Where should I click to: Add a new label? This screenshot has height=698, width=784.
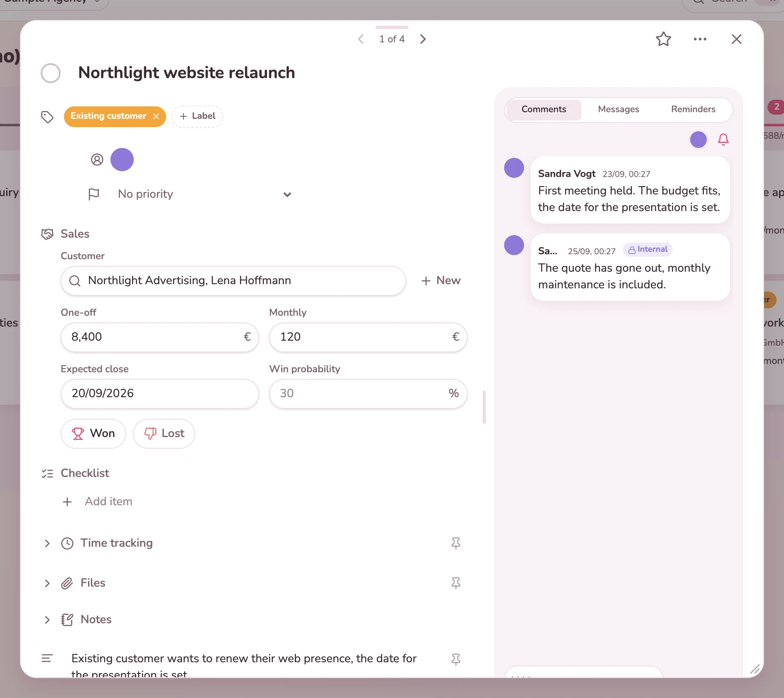(197, 116)
